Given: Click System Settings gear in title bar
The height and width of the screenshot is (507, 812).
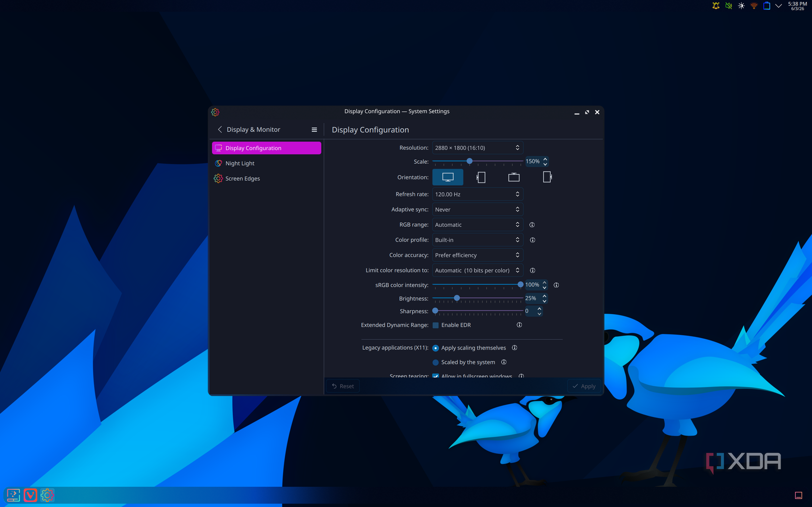Looking at the screenshot, I should click(x=215, y=112).
